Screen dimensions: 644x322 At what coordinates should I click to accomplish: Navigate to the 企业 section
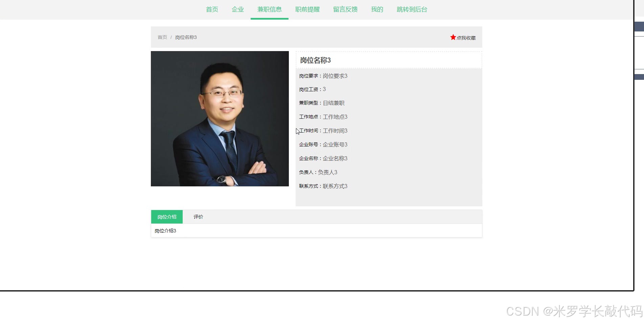[x=237, y=9]
